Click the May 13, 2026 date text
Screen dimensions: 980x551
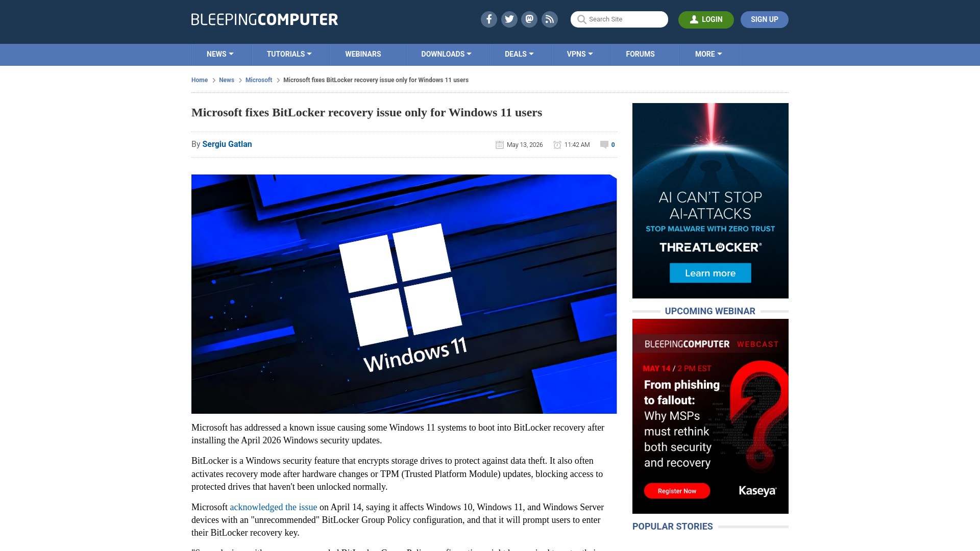point(525,145)
